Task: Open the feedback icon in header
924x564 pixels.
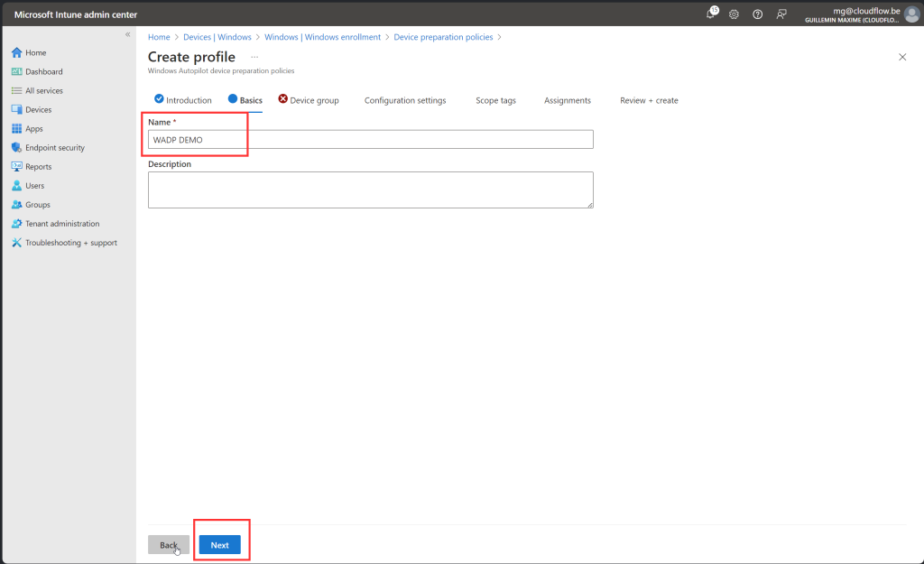Action: point(781,14)
